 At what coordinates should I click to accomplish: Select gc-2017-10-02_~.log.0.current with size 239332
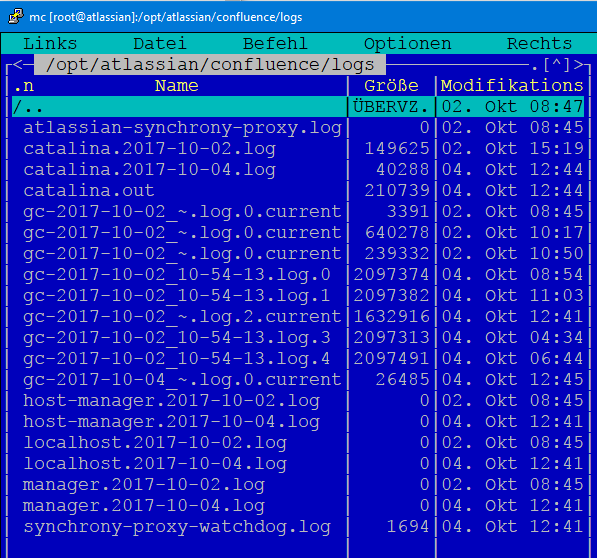(x=182, y=253)
